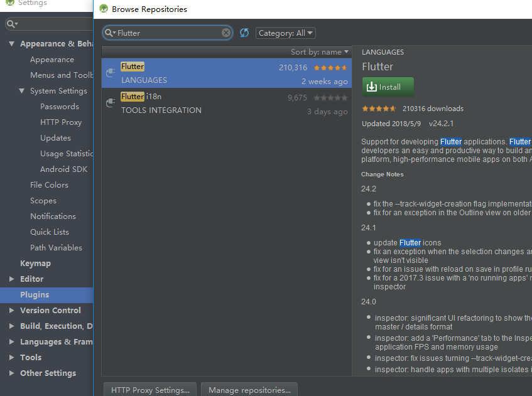Select the Flutter LANGUAGES plugin row
532x396 pixels.
(227, 73)
